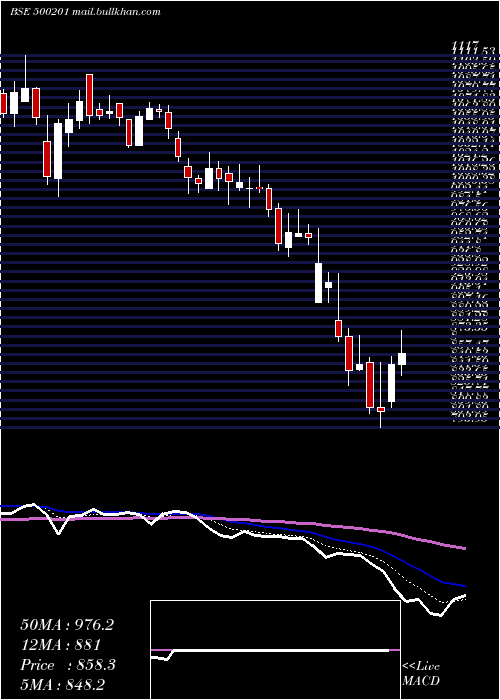Select the rightmost white candlestick in the price chart
This screenshot has width=500, height=700.
pos(402,358)
